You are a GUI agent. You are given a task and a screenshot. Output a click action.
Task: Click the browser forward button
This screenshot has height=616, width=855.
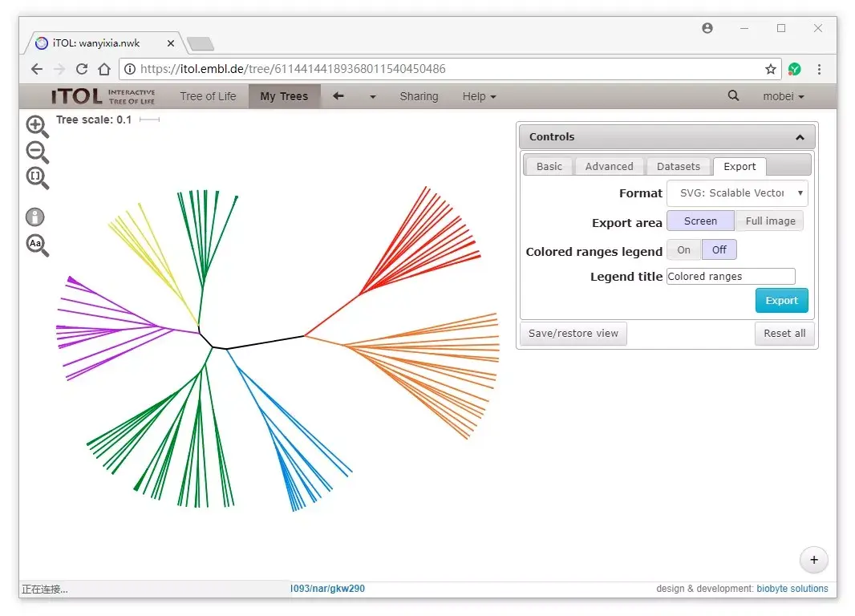[x=59, y=69]
